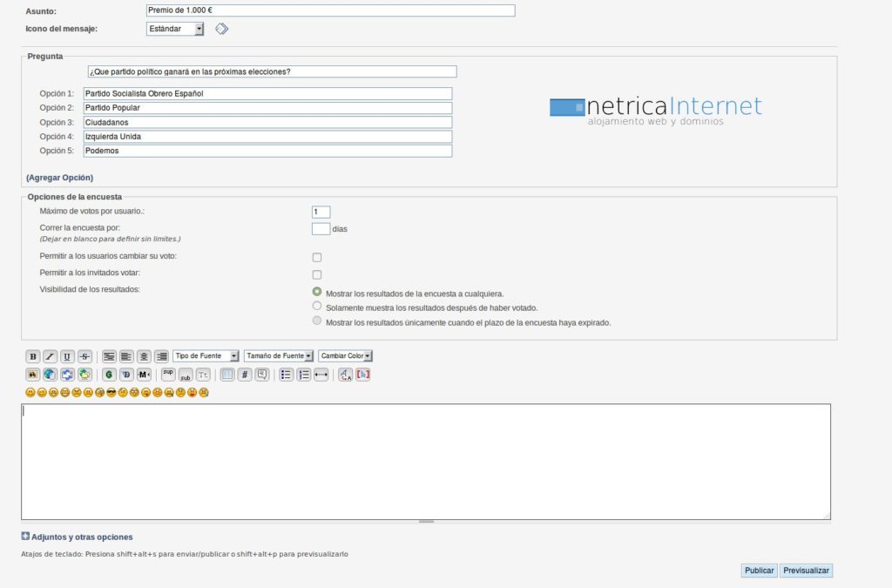Open the Tipo de Fuente dropdown
The width and height of the screenshot is (892, 588).
[206, 356]
